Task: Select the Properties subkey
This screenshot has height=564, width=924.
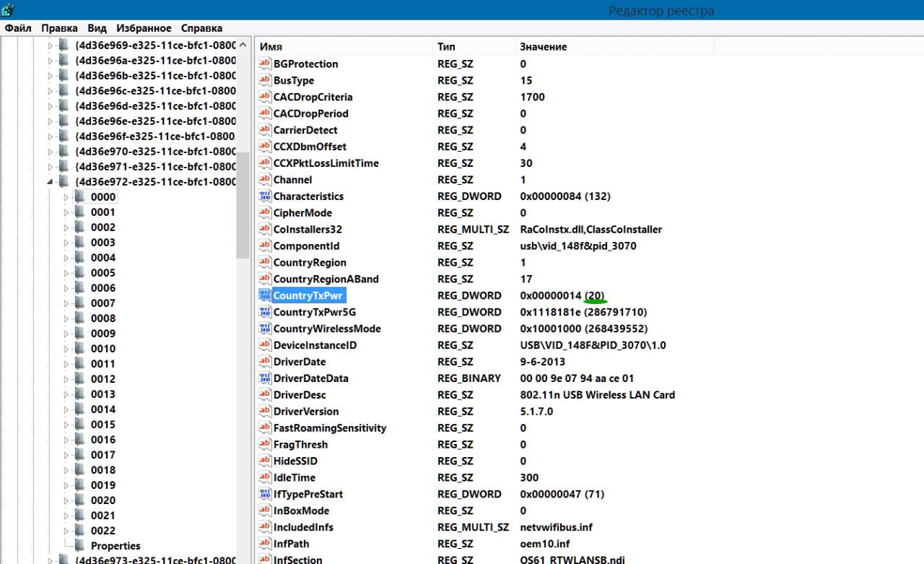Action: [x=115, y=546]
